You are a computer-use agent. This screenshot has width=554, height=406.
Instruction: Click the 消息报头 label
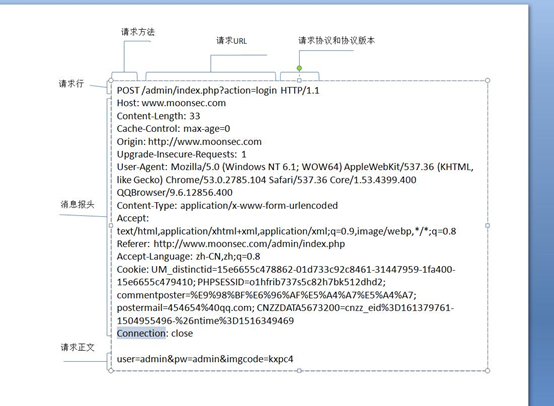77,204
